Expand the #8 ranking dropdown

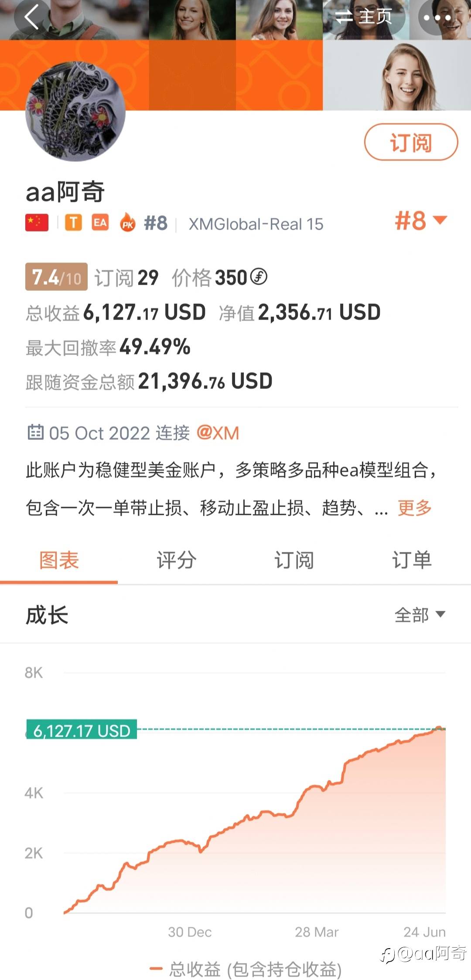(420, 221)
